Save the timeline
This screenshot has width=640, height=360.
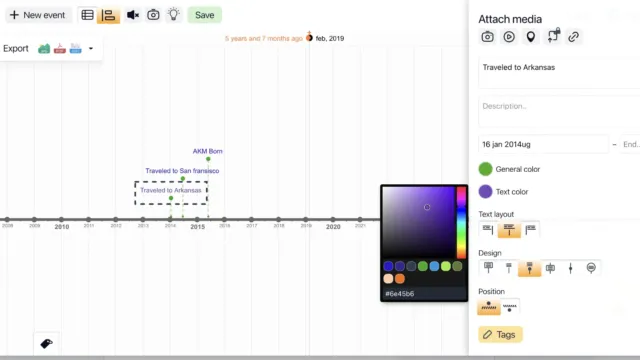204,15
